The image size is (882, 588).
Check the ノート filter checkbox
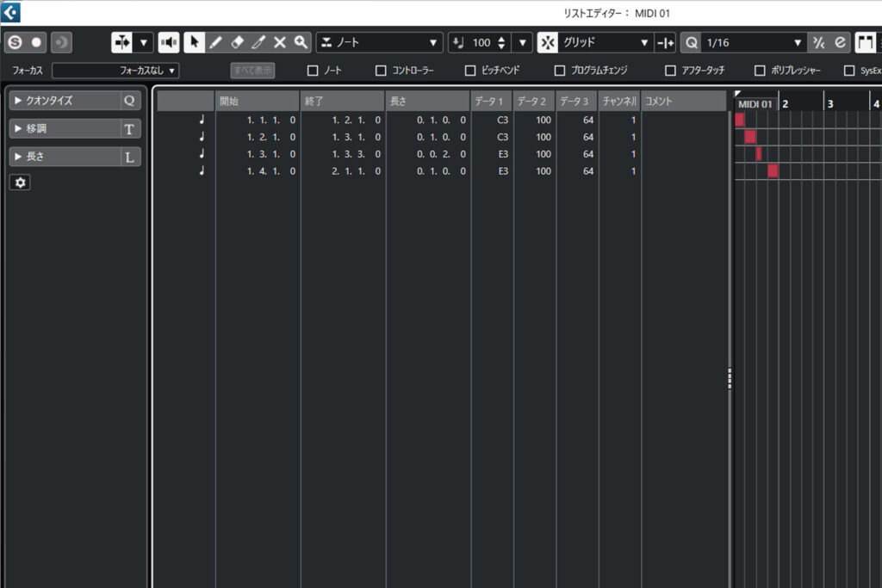(313, 71)
